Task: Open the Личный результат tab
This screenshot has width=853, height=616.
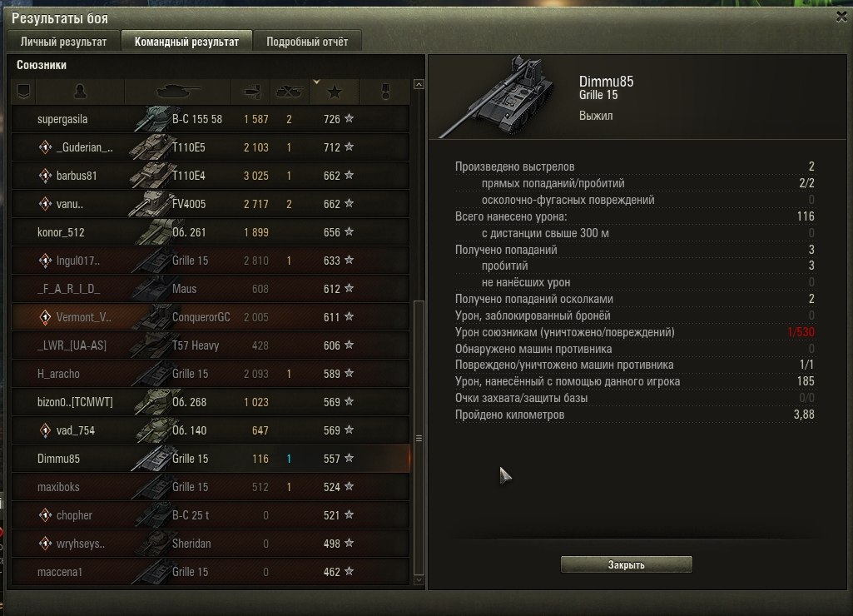Action: (63, 42)
